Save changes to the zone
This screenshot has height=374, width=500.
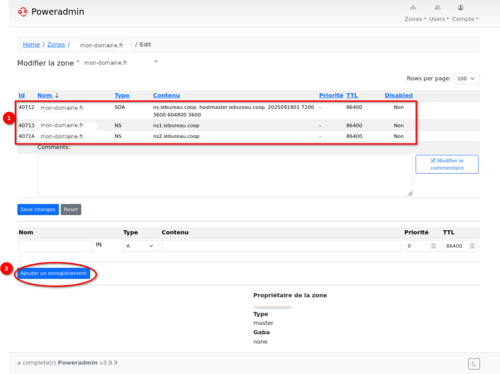tap(38, 209)
